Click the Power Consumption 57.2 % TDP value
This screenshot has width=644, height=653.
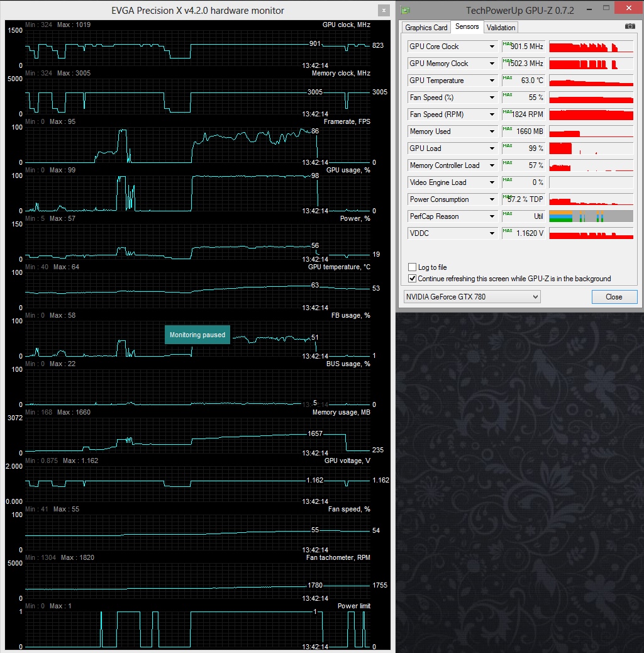(x=524, y=199)
